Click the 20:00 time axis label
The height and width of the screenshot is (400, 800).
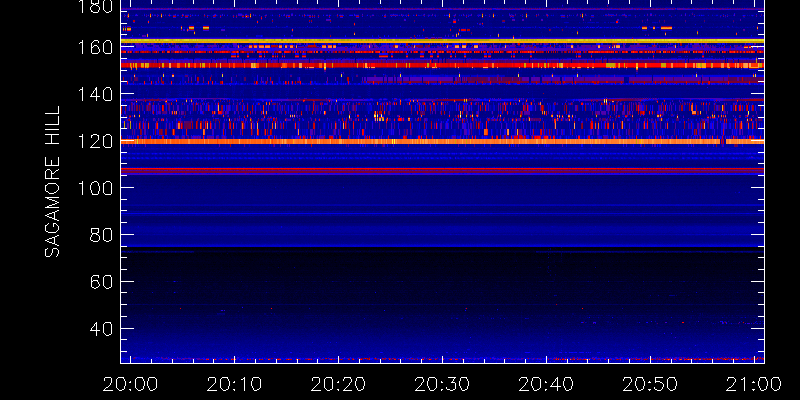[130, 384]
